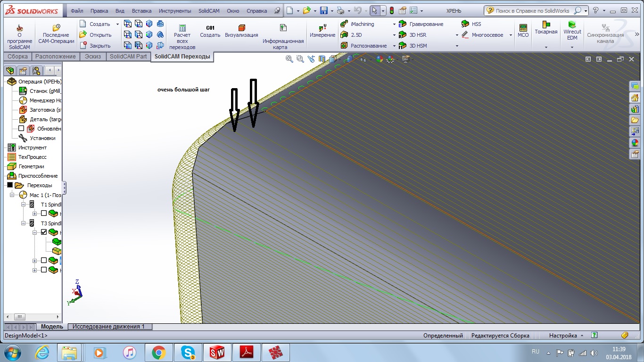The width and height of the screenshot is (644, 362).
Task: Select the Измерение measurement tool
Action: [322, 28]
